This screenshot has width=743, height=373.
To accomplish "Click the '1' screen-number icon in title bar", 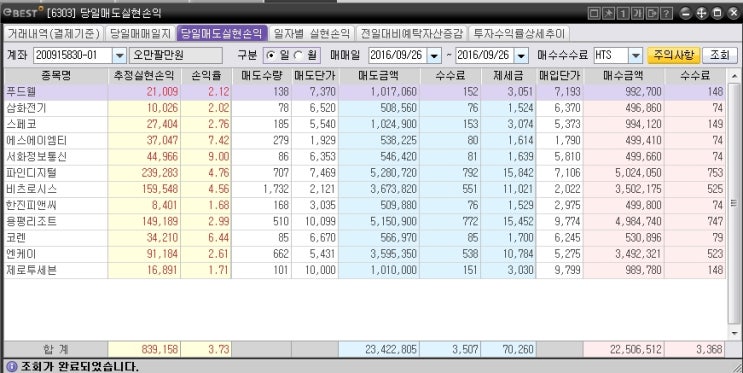I will [x=623, y=13].
